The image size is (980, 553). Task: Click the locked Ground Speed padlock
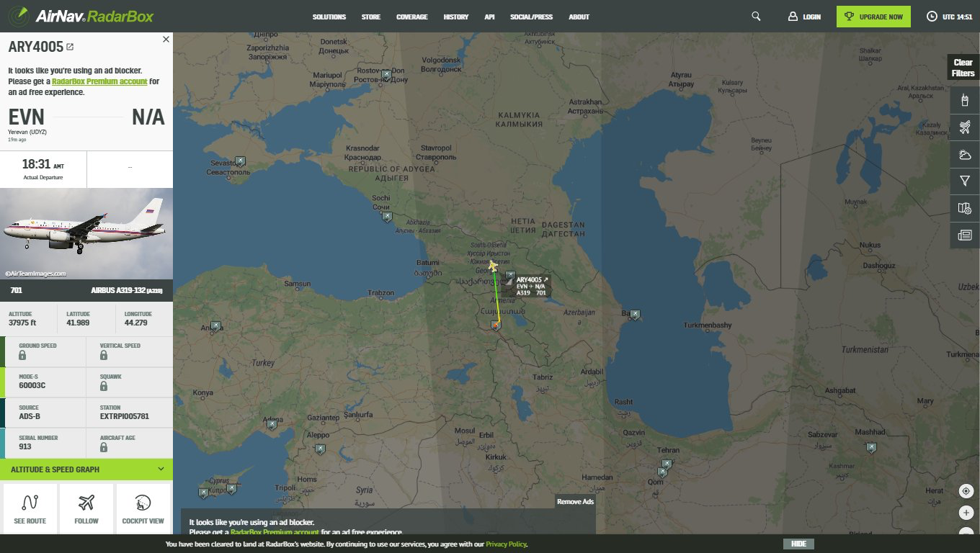tap(22, 356)
